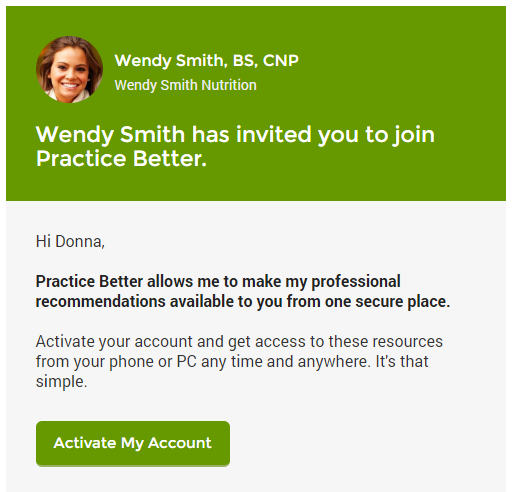512x492 pixels.
Task: Click the 'Hi Donna,' greeting
Action: coord(70,241)
